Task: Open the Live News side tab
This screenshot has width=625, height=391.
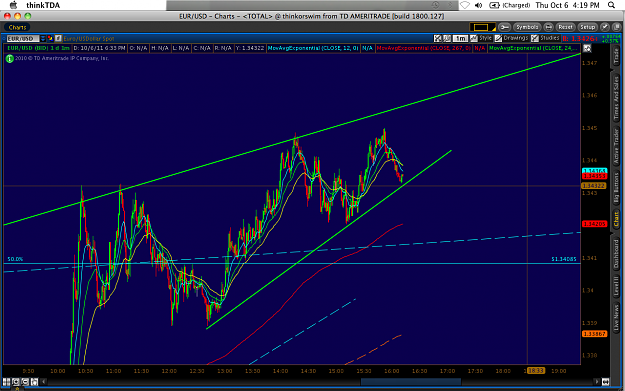Action: (616, 318)
